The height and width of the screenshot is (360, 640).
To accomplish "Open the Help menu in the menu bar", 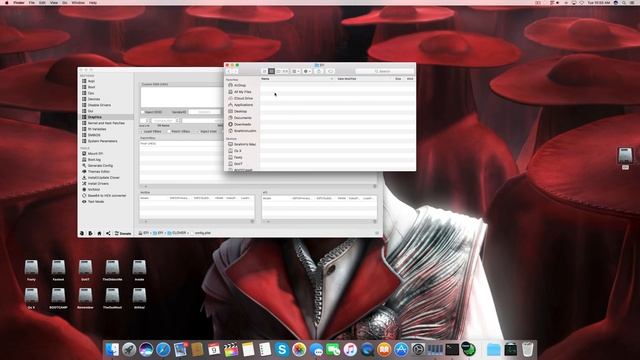I will point(93,2).
